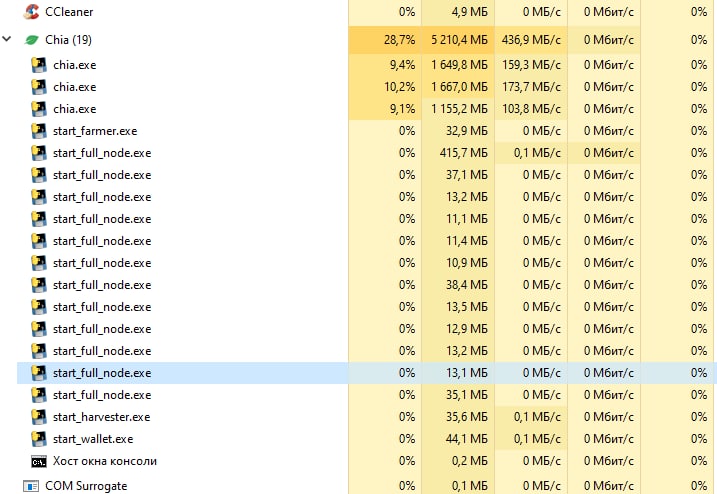Viewport: 717px width, 494px height.
Task: Click icon of start_full_node.exe using 415,7 МБ
Action: [x=39, y=153]
